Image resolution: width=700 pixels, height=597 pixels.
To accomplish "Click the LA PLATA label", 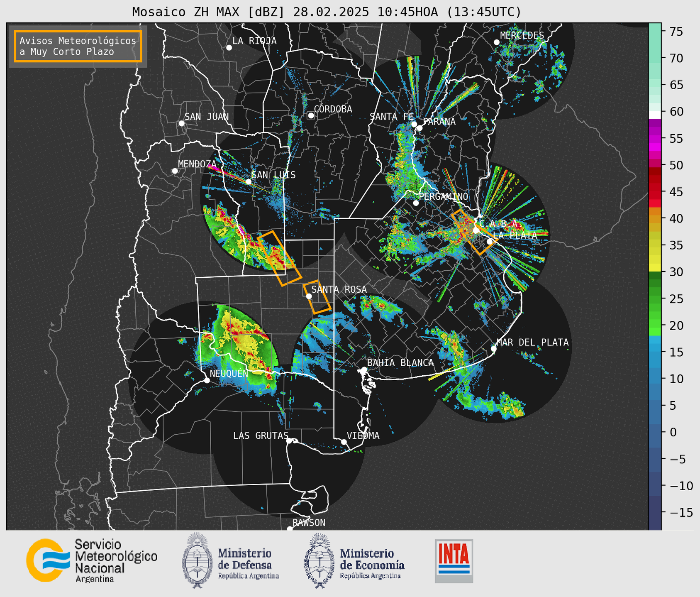I will [x=515, y=235].
